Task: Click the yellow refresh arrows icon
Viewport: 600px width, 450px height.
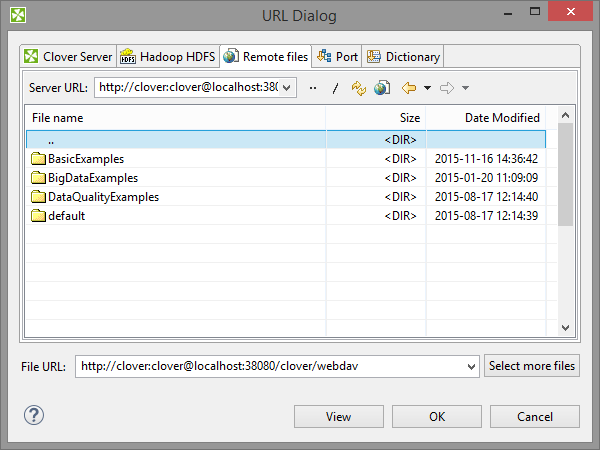Action: click(359, 88)
